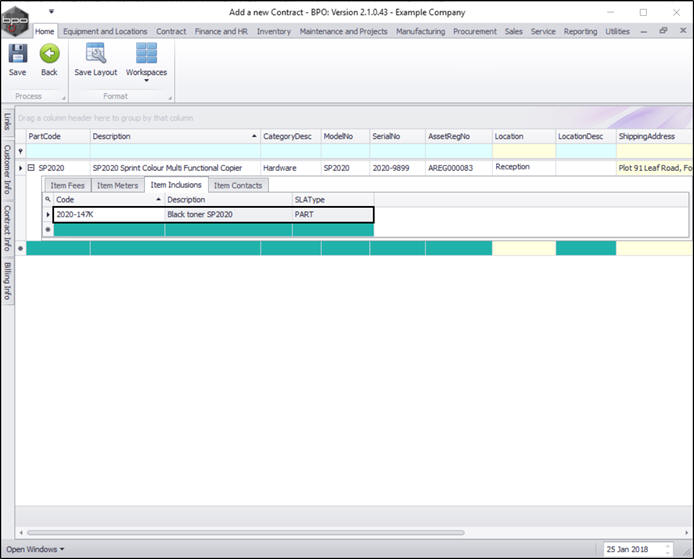Open the Billing Info side panel
The width and height of the screenshot is (694, 559).
click(8, 281)
